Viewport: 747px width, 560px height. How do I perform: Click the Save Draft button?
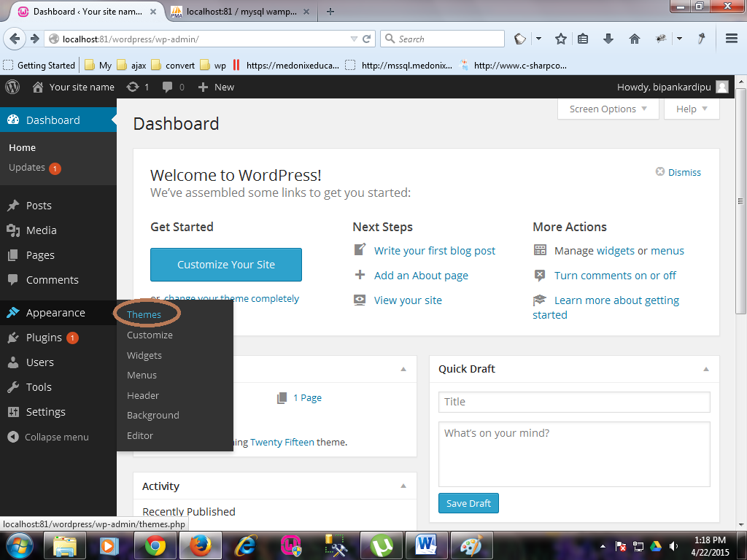click(468, 503)
